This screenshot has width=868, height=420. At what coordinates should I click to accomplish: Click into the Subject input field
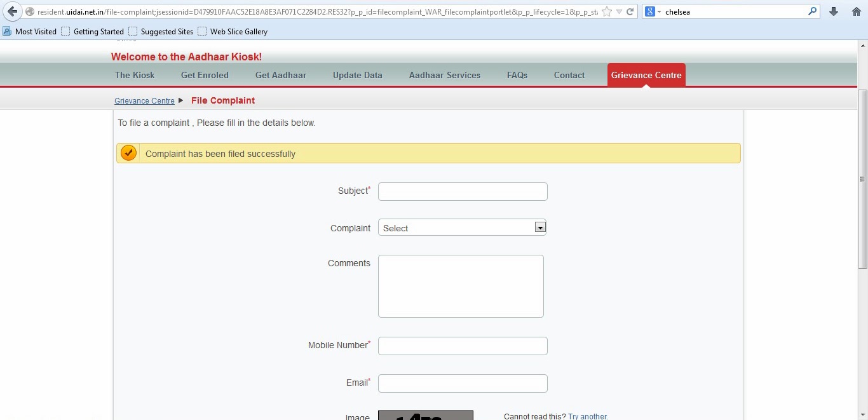point(463,191)
